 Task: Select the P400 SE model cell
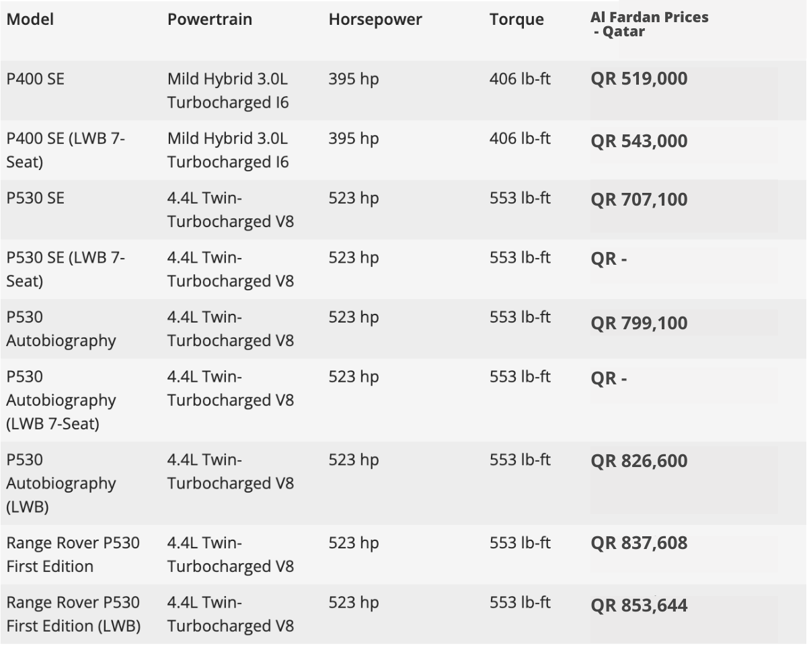point(36,79)
